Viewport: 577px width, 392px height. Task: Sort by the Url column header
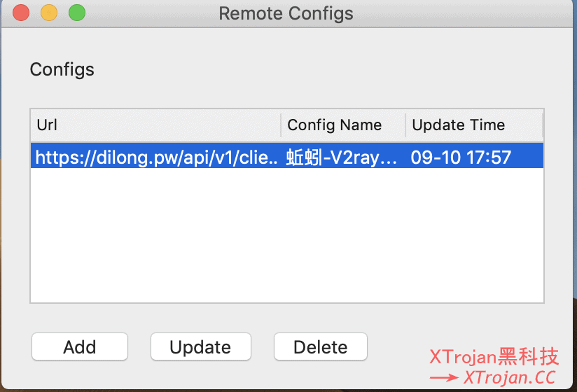pos(155,125)
